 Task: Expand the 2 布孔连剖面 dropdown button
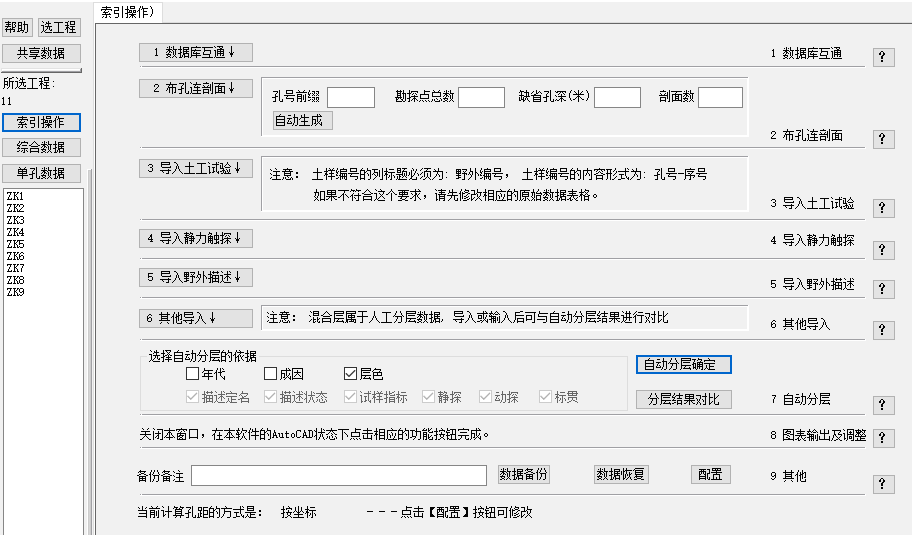(x=195, y=88)
